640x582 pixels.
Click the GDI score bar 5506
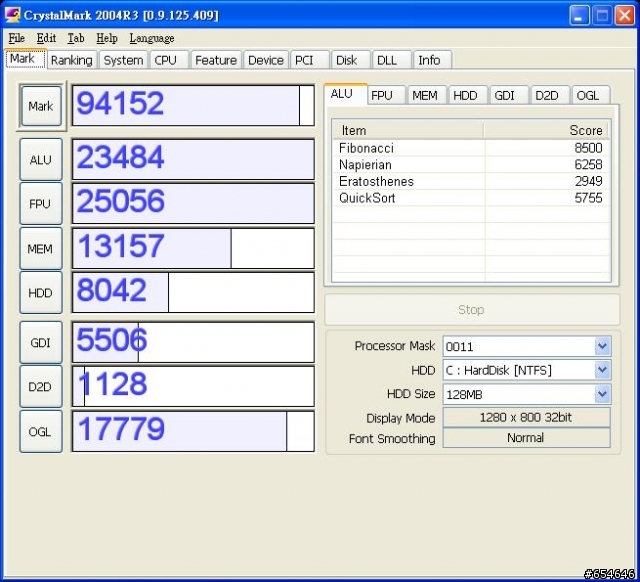pos(193,342)
